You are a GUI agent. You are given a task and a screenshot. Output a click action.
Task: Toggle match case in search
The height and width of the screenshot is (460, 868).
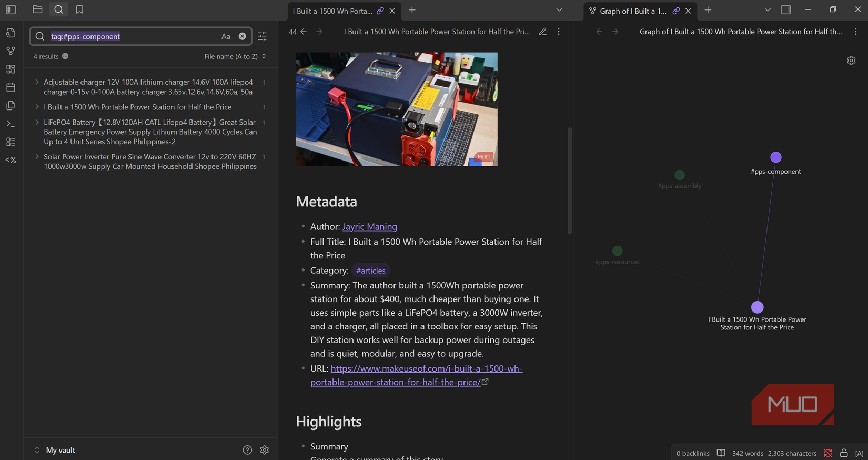(226, 36)
